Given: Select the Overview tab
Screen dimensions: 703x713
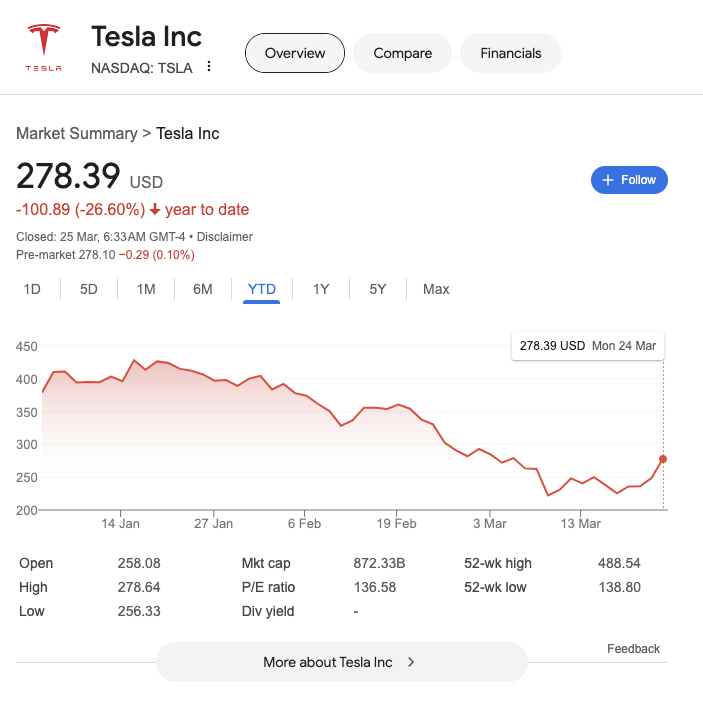Looking at the screenshot, I should point(295,53).
